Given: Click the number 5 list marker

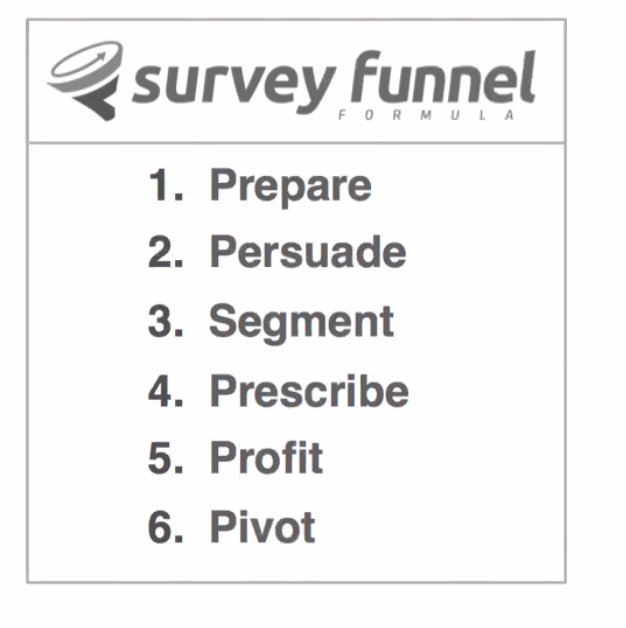Looking at the screenshot, I should pos(166,458).
